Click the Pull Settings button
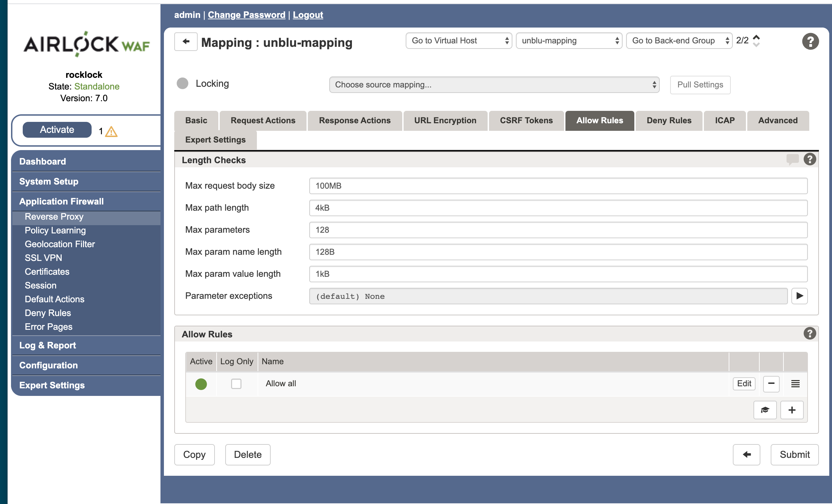 click(700, 84)
